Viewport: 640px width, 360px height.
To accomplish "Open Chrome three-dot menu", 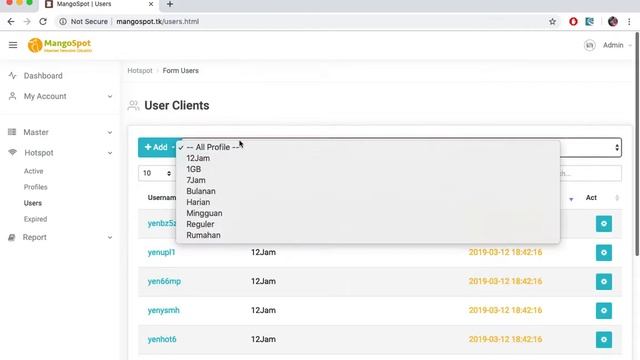I will click(x=629, y=22).
